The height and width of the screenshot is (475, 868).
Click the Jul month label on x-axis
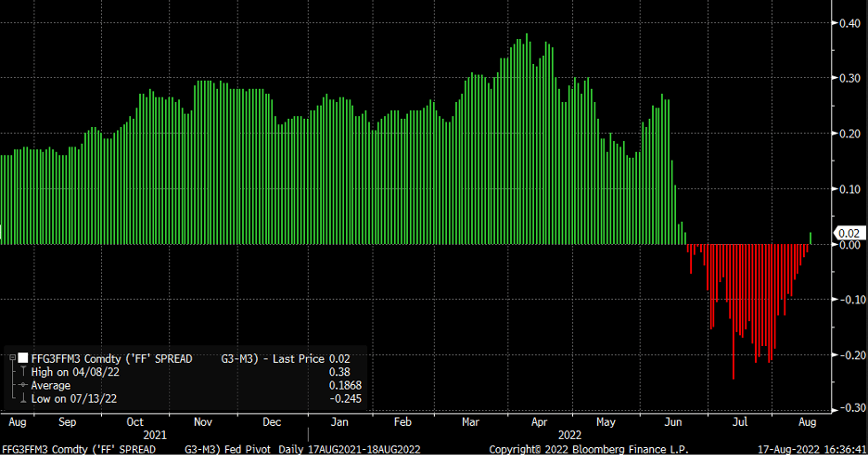[x=740, y=422]
